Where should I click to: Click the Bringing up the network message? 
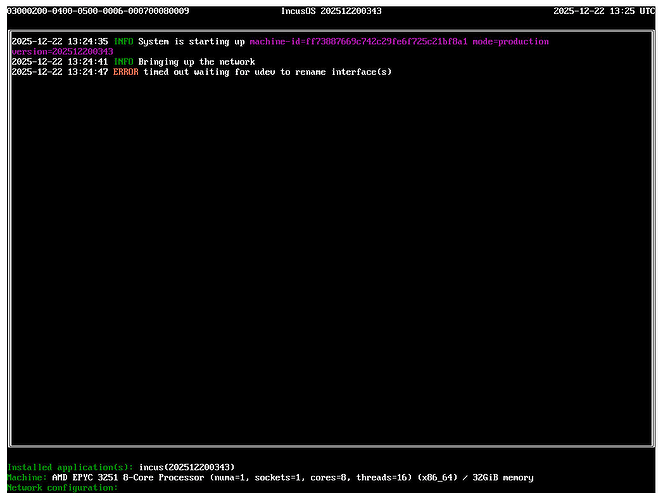tap(196, 62)
